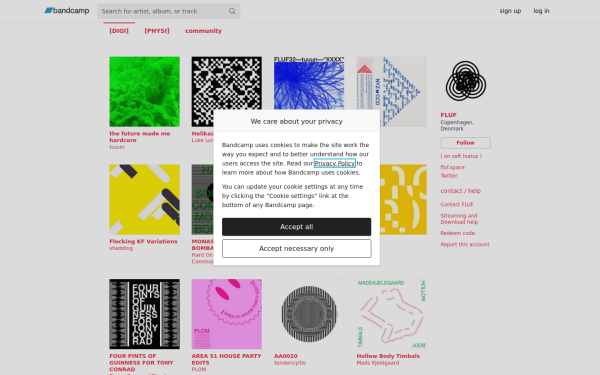Click 'the future made me hardcore' title
This screenshot has width=600, height=375.
coord(140,137)
